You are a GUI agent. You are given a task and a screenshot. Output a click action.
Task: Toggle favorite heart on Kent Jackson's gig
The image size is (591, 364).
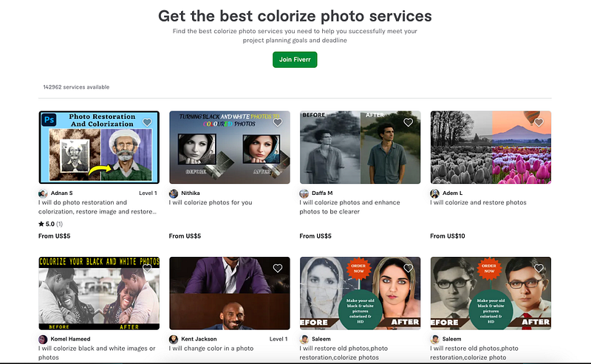click(x=278, y=269)
